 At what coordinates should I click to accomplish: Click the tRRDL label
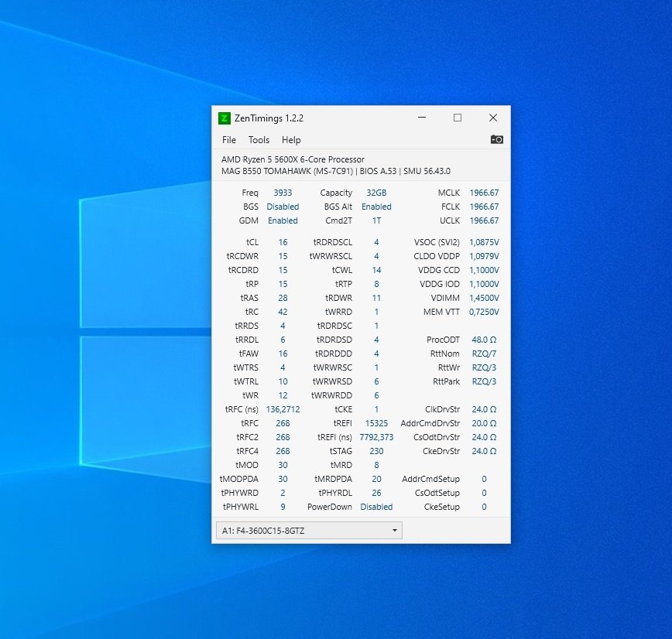(247, 340)
